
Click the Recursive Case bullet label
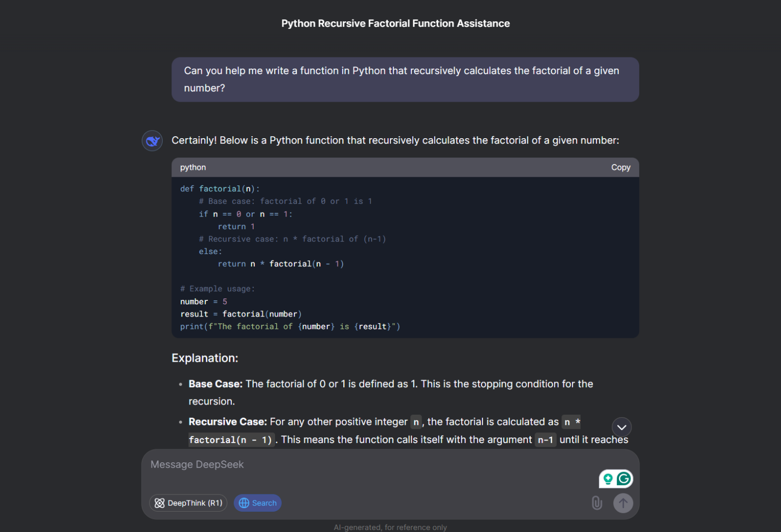click(227, 422)
